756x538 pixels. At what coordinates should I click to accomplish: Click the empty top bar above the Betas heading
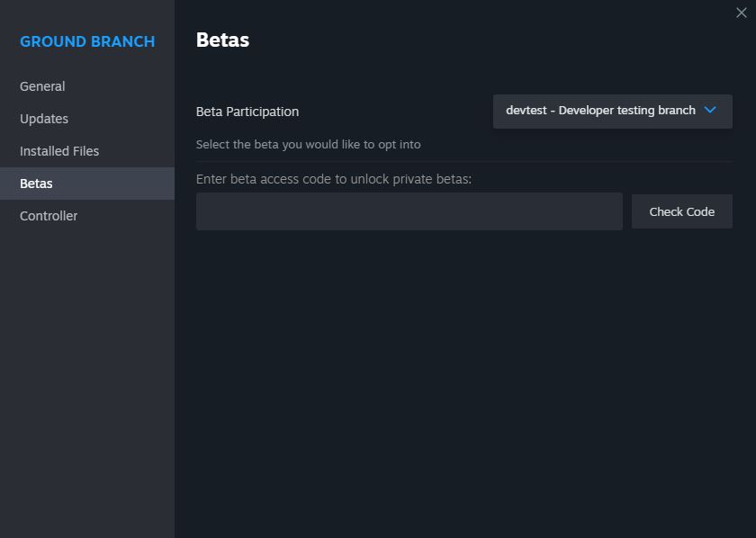tap(450, 13)
